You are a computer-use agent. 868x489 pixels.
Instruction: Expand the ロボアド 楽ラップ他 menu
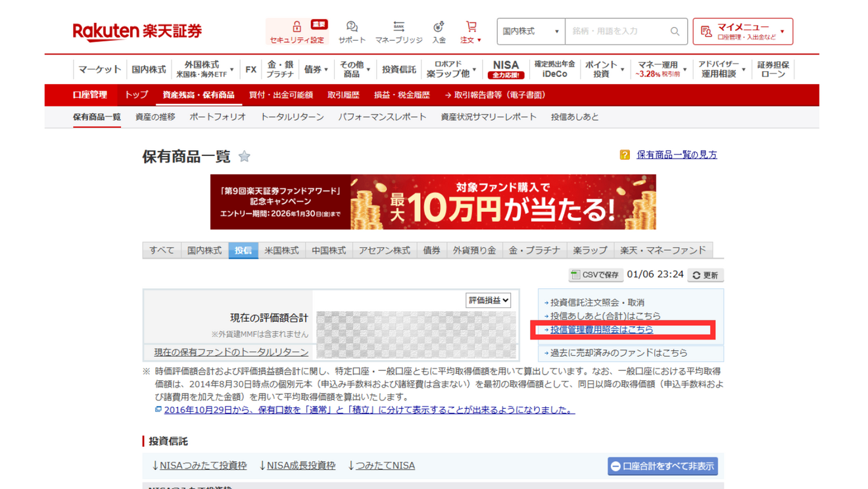click(451, 69)
